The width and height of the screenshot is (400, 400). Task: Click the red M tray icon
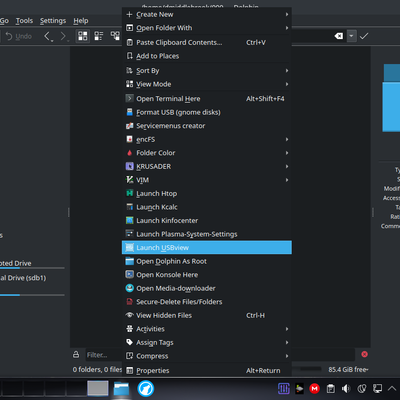tap(314, 388)
